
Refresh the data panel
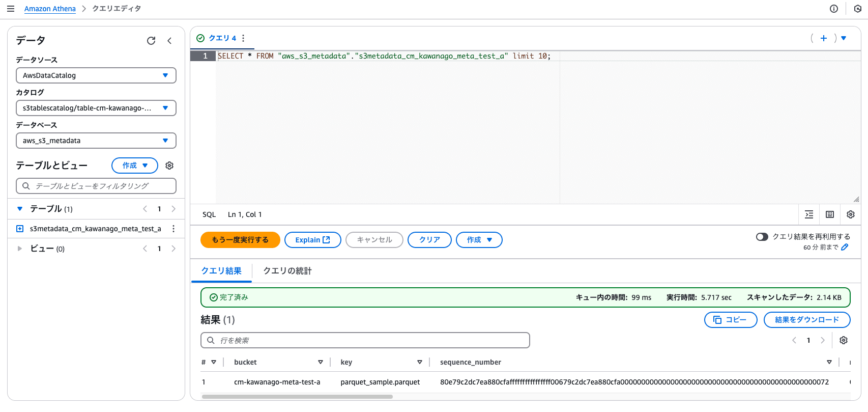coord(151,41)
